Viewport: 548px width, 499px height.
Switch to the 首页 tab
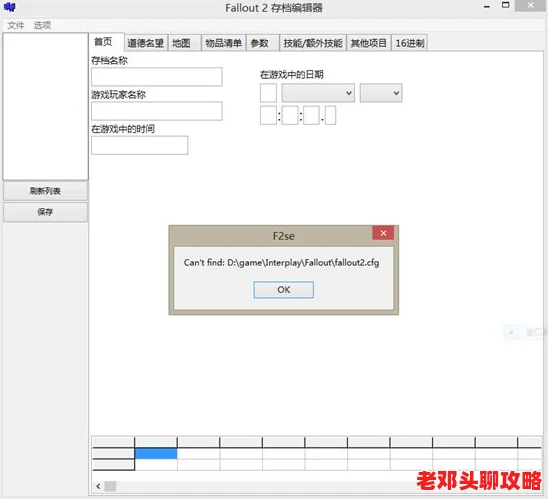click(106, 42)
